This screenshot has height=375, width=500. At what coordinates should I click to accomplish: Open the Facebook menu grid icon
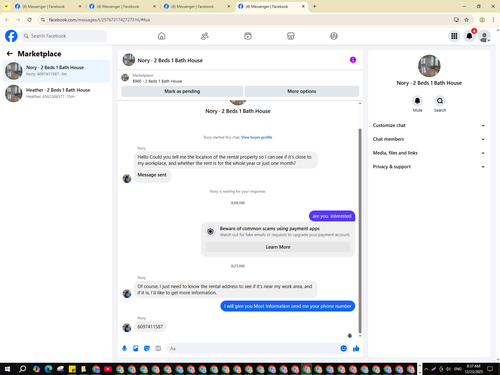click(x=454, y=36)
